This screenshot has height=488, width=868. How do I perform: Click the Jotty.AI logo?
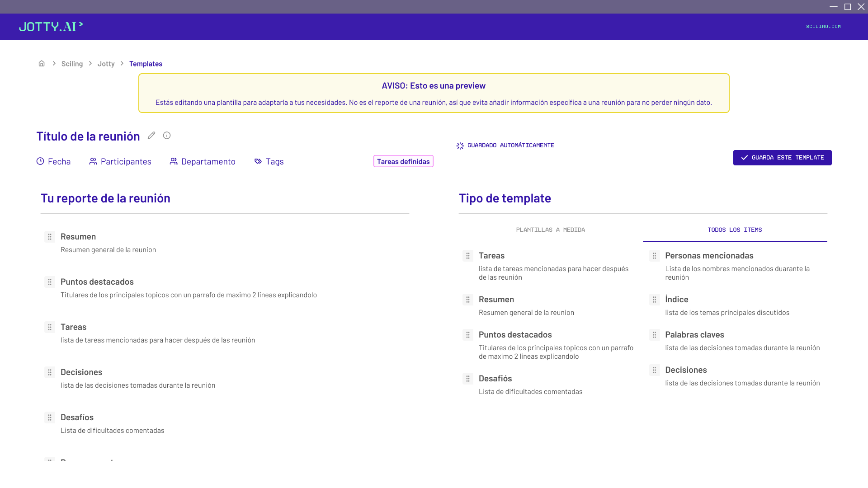tap(51, 27)
